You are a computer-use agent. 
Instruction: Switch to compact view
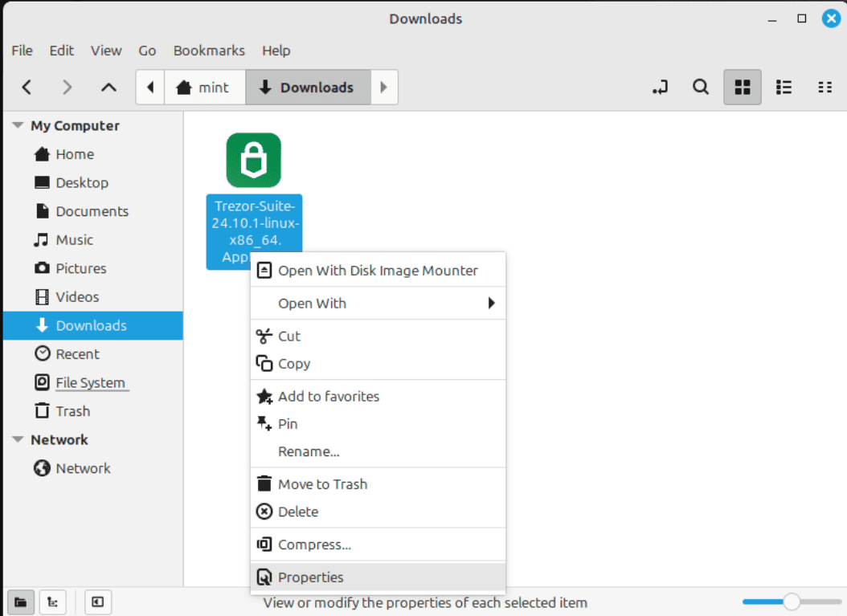[x=824, y=87]
